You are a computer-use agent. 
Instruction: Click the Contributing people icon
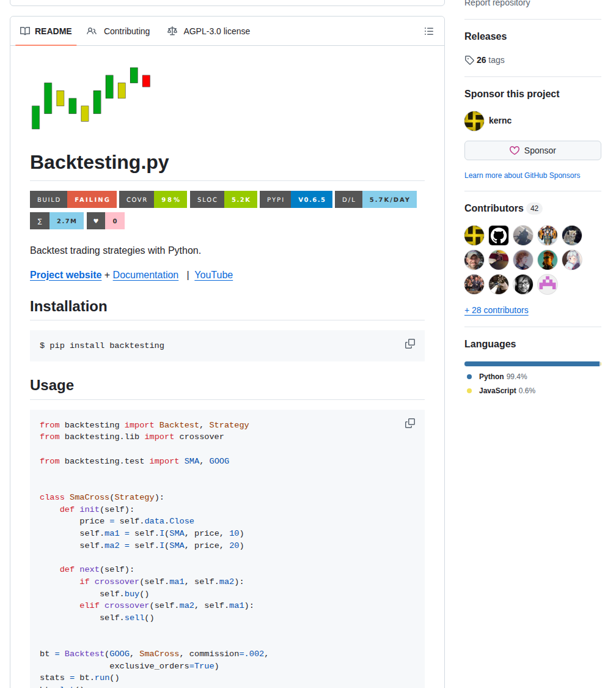[x=92, y=31]
